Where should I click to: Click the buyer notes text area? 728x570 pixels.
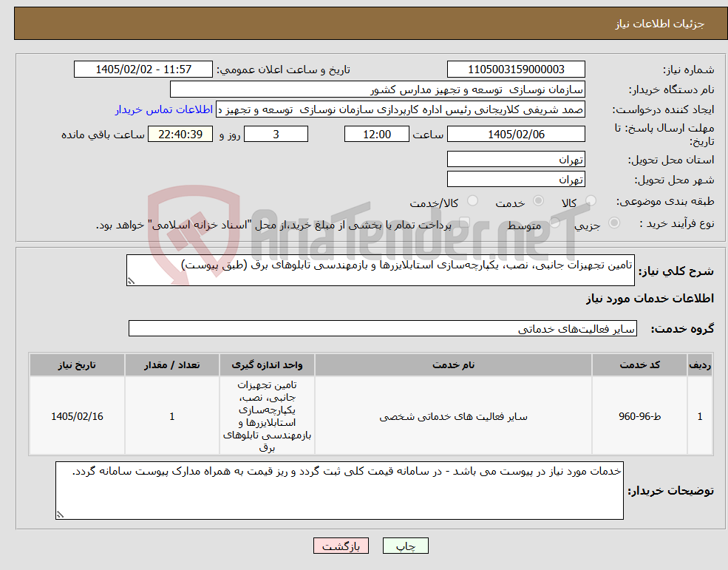[x=339, y=491]
